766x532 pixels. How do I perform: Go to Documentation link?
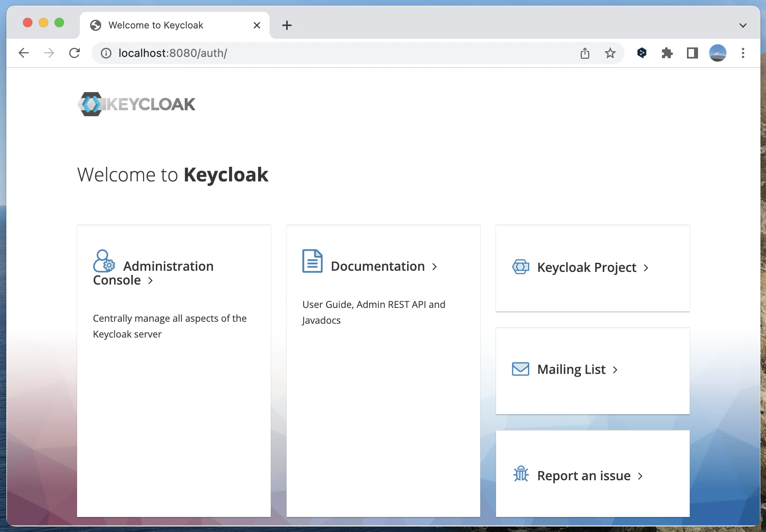pyautogui.click(x=378, y=266)
